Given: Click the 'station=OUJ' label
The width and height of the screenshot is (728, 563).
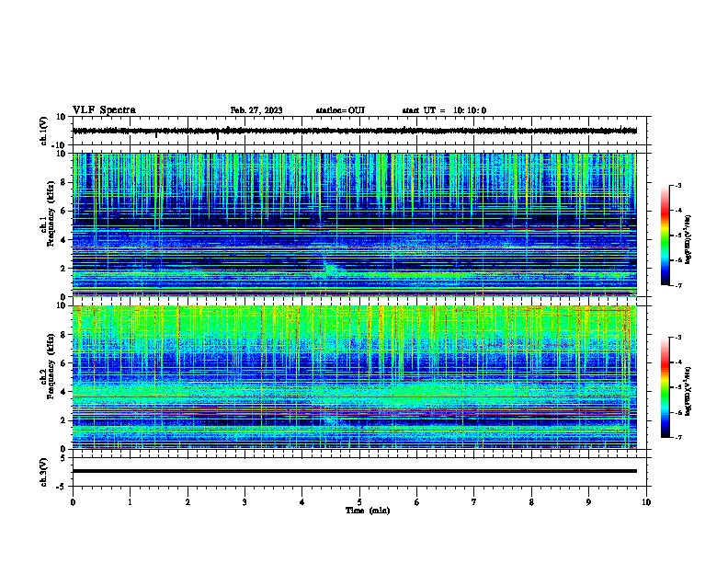Looking at the screenshot, I should (x=340, y=110).
